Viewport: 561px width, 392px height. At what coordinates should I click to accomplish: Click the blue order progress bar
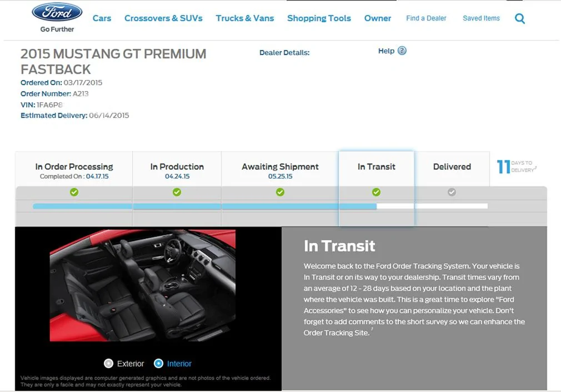point(204,207)
